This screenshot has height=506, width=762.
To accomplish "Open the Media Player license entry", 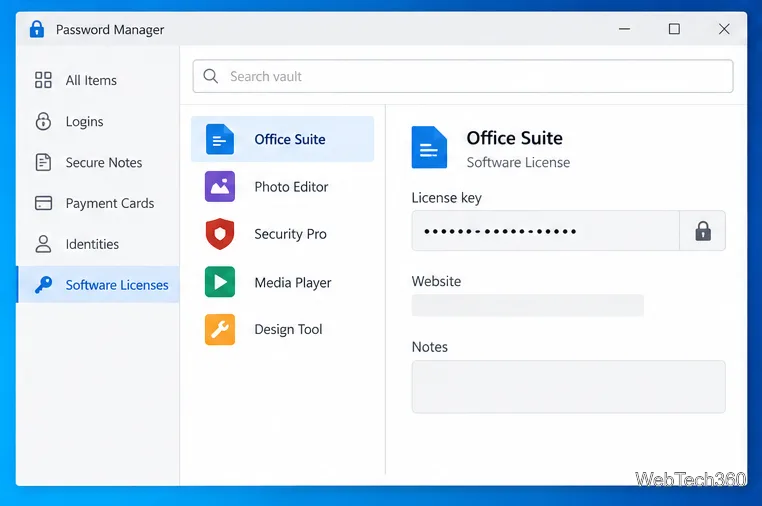I will click(x=282, y=281).
